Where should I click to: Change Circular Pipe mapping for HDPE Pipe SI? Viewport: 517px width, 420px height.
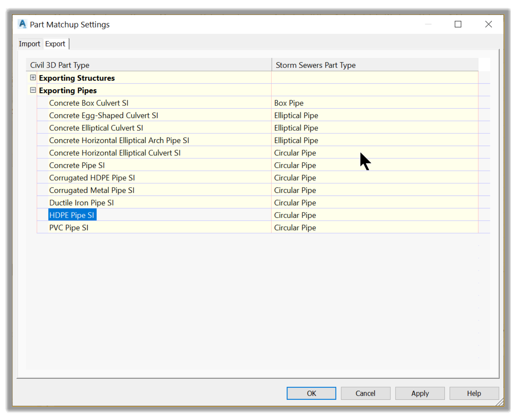point(375,215)
